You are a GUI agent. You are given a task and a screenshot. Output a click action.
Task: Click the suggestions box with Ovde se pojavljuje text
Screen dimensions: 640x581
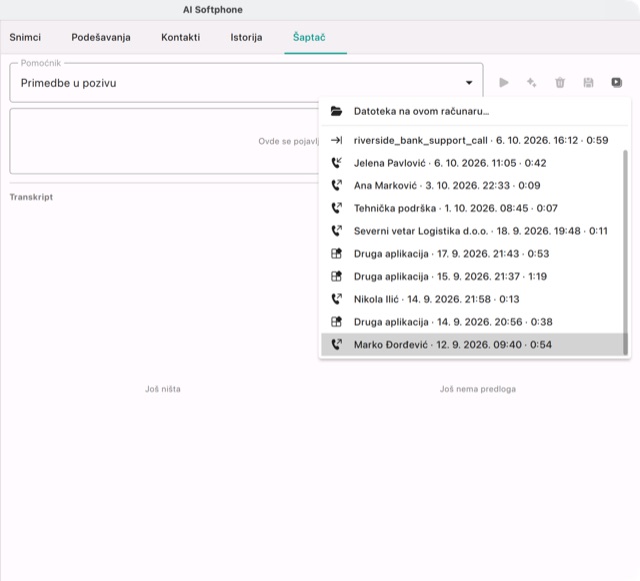[x=164, y=141]
